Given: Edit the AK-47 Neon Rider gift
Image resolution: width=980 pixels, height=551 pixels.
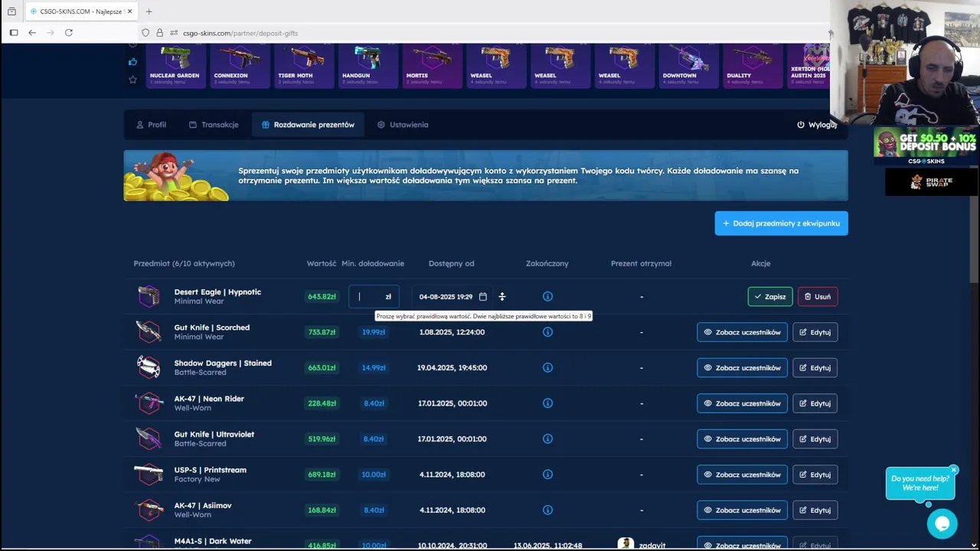Looking at the screenshot, I should tap(815, 403).
